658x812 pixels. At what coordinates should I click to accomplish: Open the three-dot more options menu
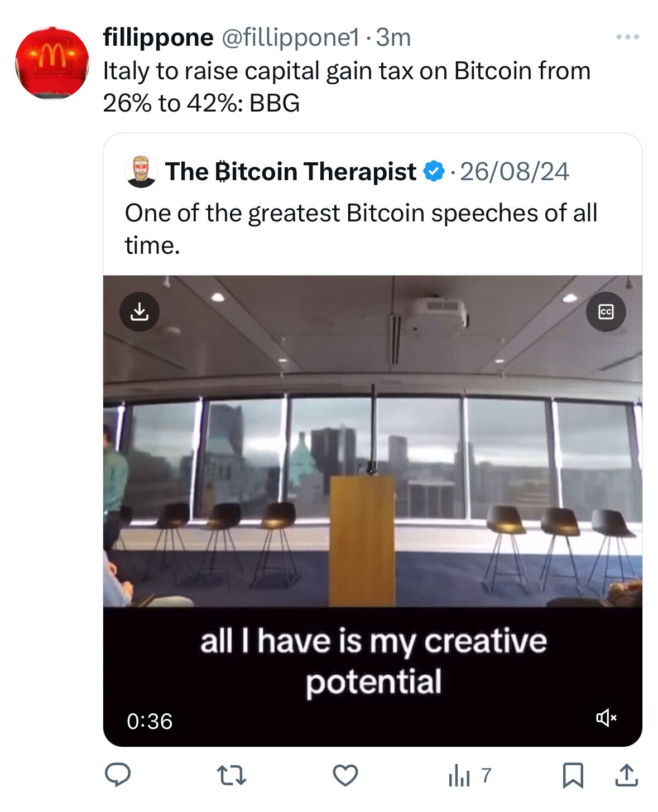pyautogui.click(x=628, y=37)
